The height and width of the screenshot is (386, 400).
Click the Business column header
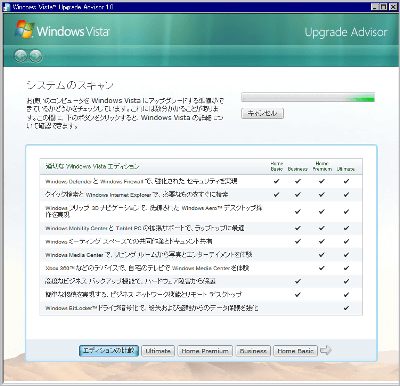pos(298,169)
